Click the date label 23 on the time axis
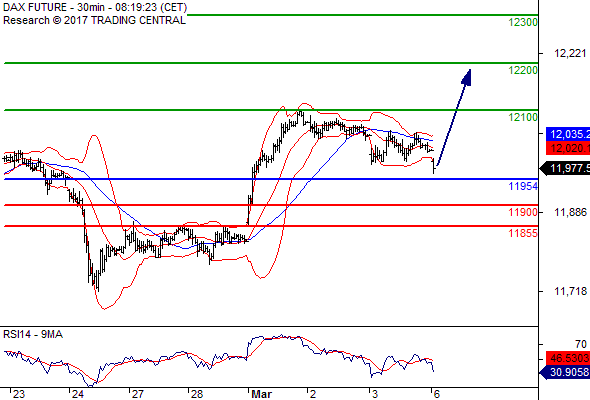 19,394
